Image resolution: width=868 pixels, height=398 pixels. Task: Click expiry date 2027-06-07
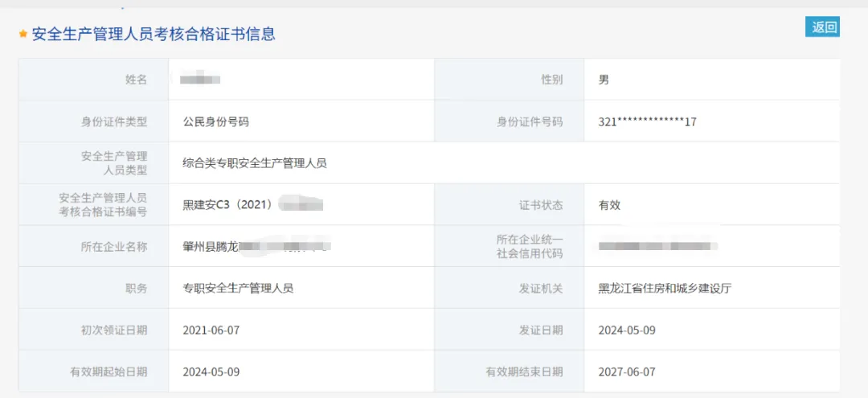[x=626, y=371]
